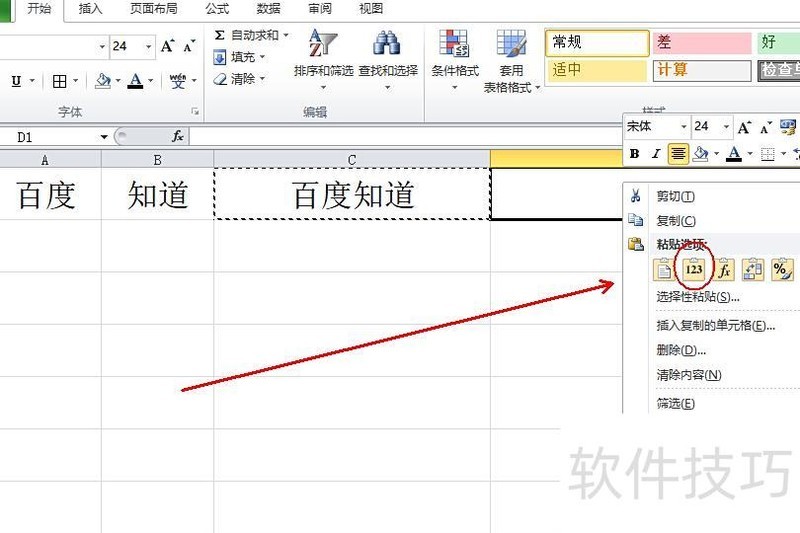Screen dimensions: 800x533
Task: Select column B header
Action: pyautogui.click(x=157, y=160)
